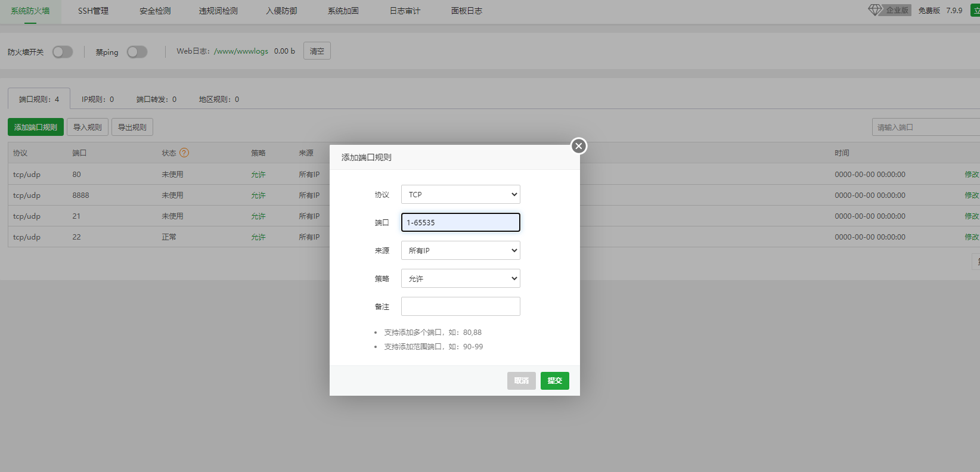Click 修改 for the port 80 row
Image resolution: width=980 pixels, height=472 pixels.
(972, 174)
